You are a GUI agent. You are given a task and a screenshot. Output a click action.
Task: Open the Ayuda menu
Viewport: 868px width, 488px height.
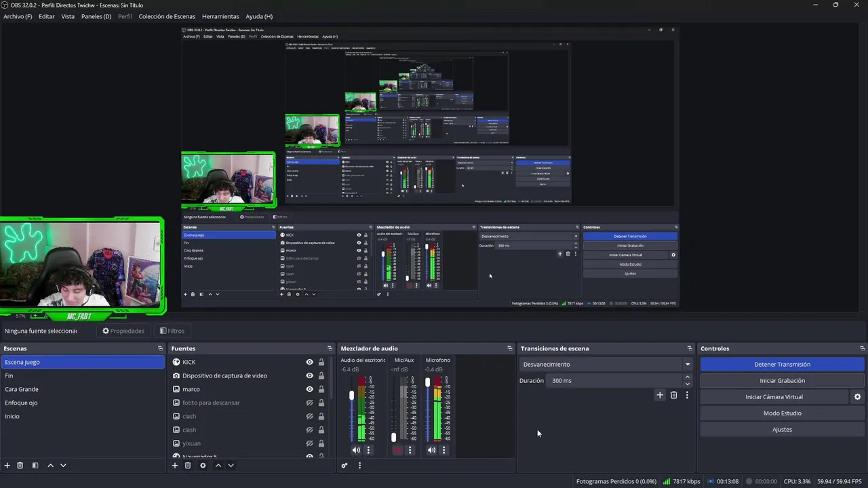[259, 16]
